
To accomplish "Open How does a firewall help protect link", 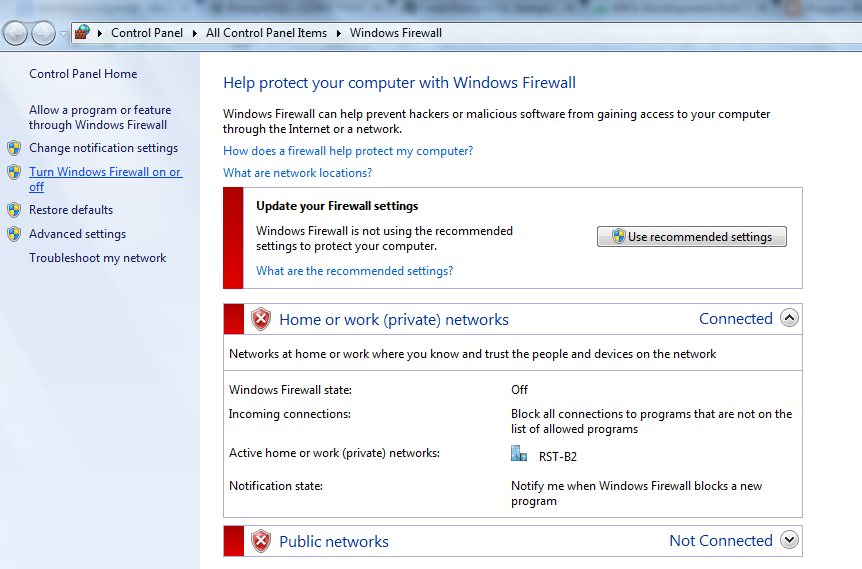I will (348, 151).
